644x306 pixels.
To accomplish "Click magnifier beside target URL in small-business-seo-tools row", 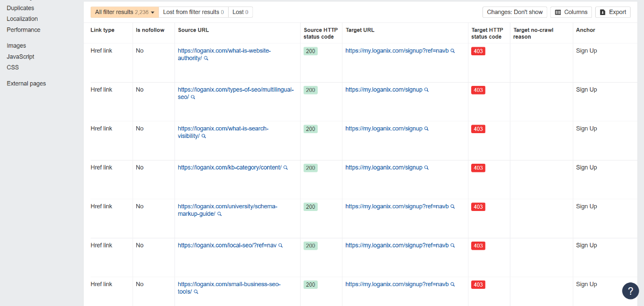I will (452, 285).
